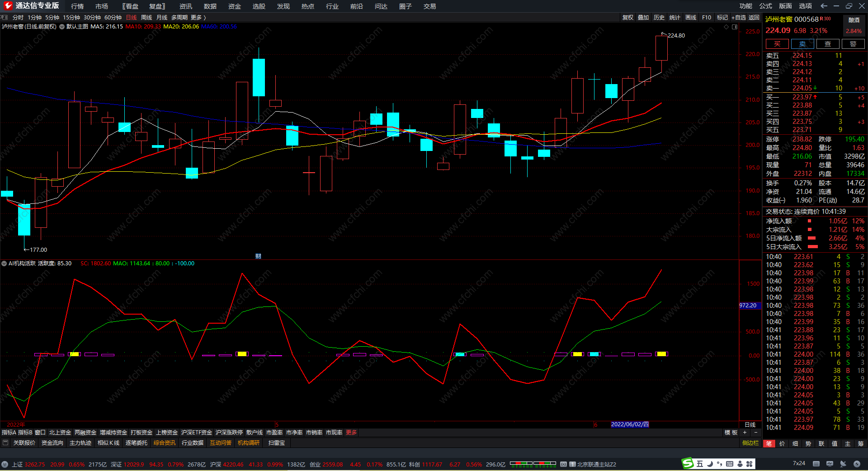Click the 返回 return button
This screenshot has width=868, height=471.
[754, 18]
